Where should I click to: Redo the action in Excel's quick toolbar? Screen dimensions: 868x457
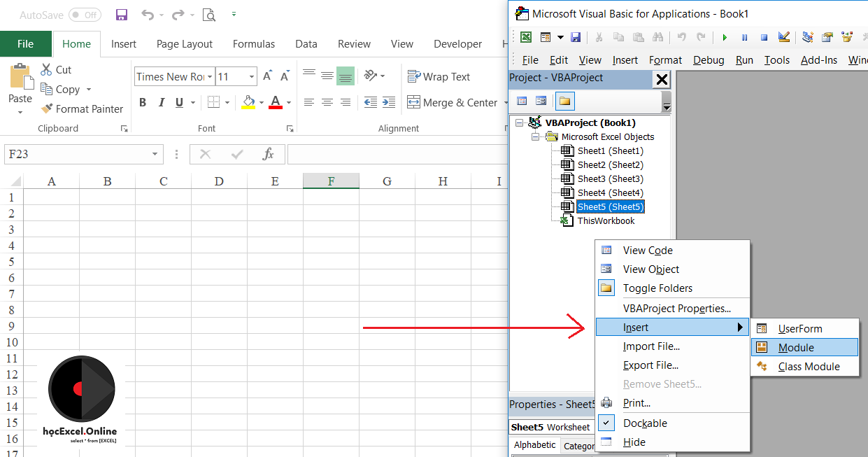point(178,15)
